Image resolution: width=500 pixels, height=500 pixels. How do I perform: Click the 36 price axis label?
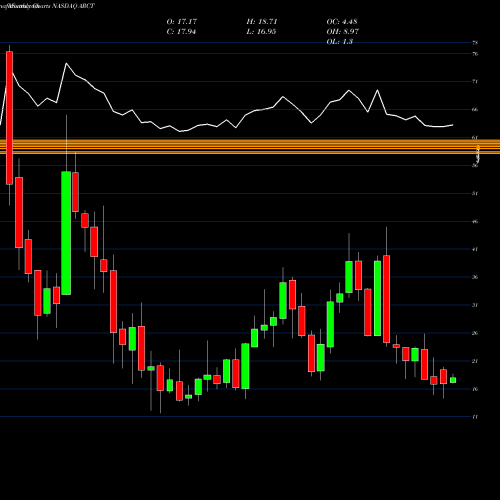[x=475, y=277]
